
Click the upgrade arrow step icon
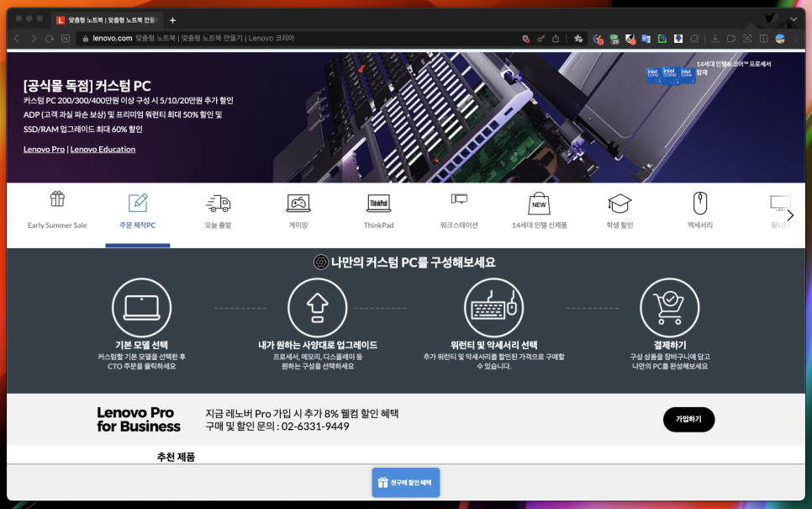tap(318, 308)
